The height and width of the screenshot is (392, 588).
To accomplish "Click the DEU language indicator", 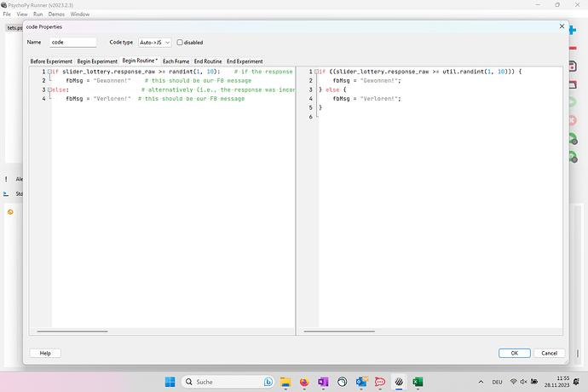I will [x=497, y=382].
